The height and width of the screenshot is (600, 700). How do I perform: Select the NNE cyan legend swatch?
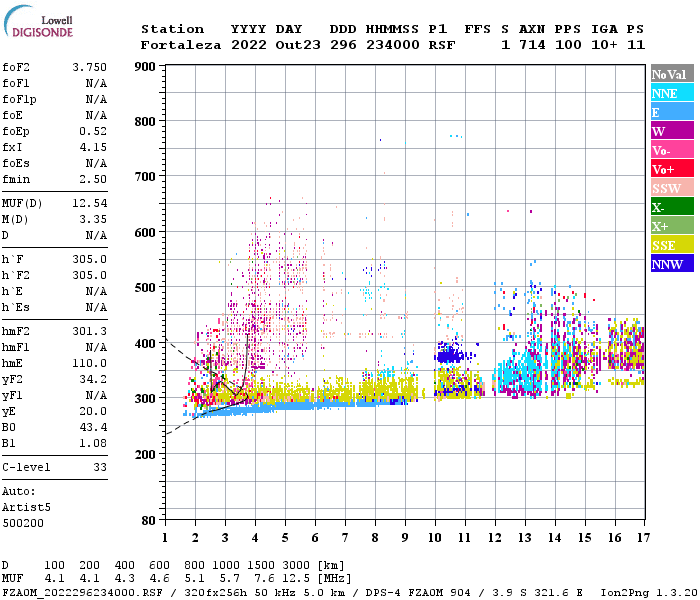pos(672,92)
